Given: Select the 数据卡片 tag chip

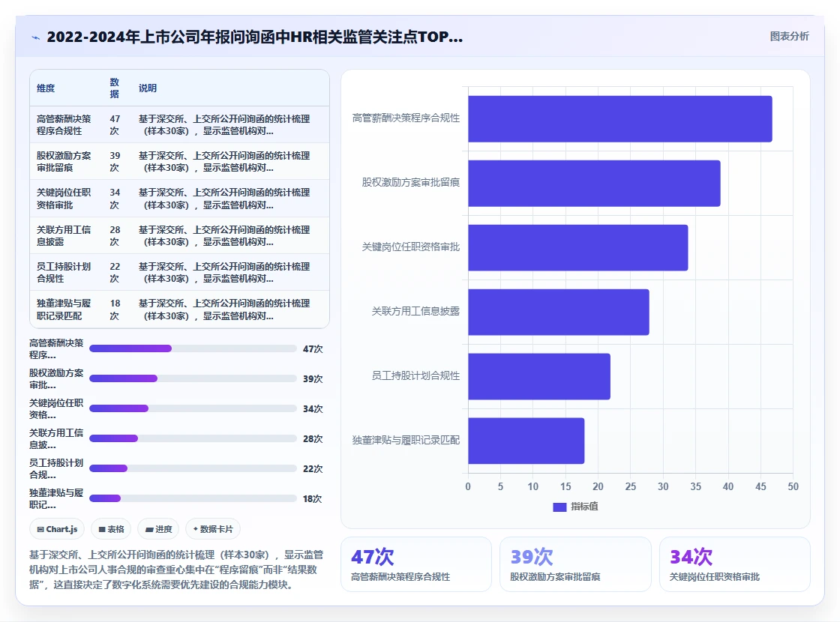Looking at the screenshot, I should [x=213, y=529].
